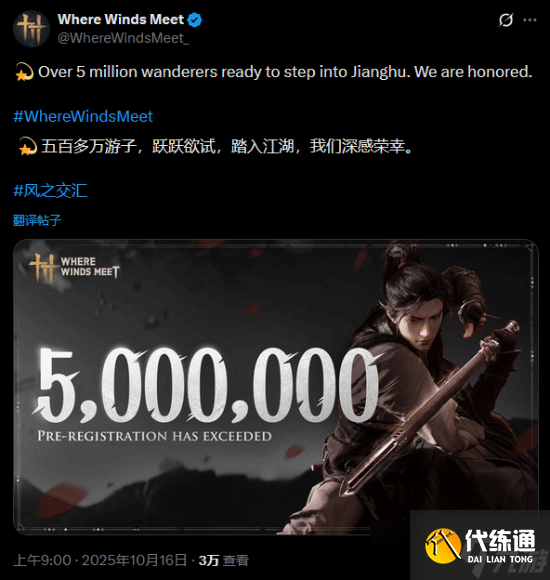The width and height of the screenshot is (550, 580).
Task: Open the "Where Winds Meet" display name
Action: 121,19
